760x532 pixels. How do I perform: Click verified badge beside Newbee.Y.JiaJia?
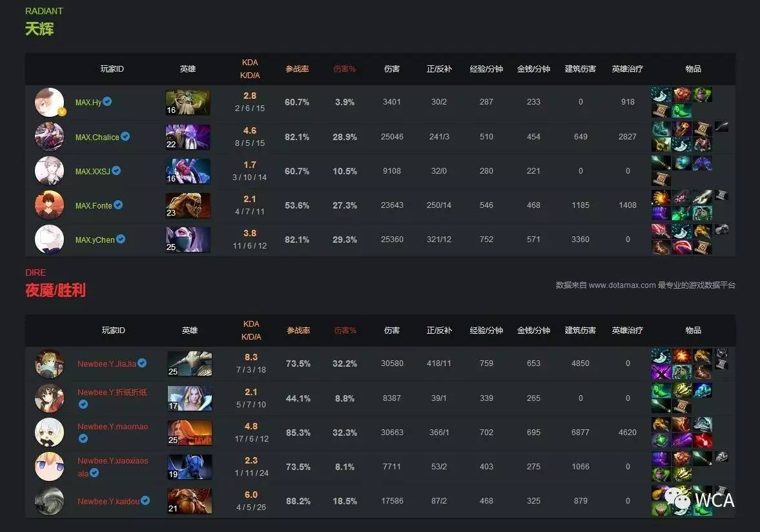click(x=142, y=363)
